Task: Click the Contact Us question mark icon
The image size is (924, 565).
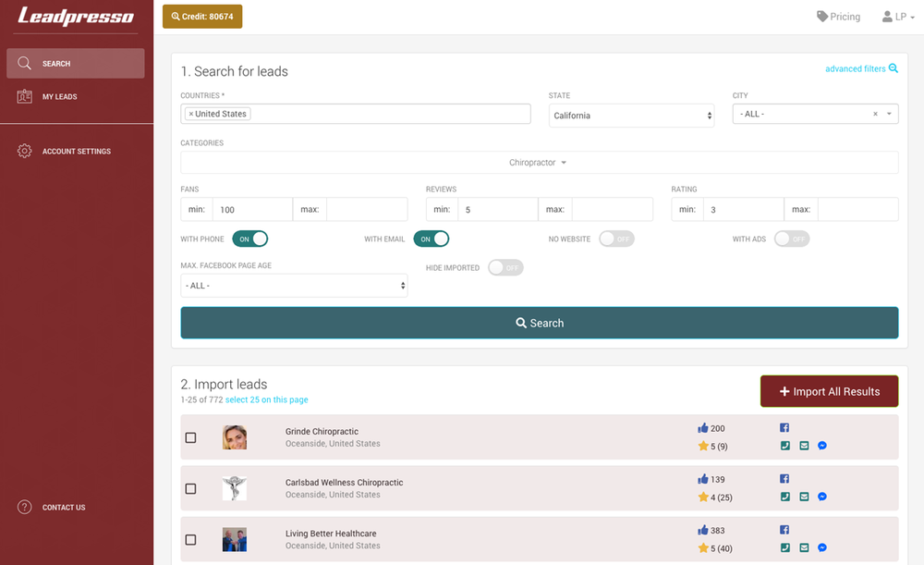Action: (x=24, y=507)
